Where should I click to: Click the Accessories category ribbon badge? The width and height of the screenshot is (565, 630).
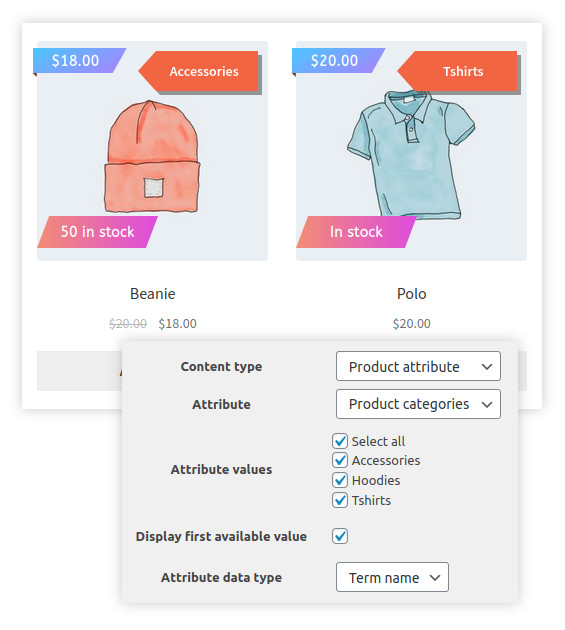tap(200, 72)
